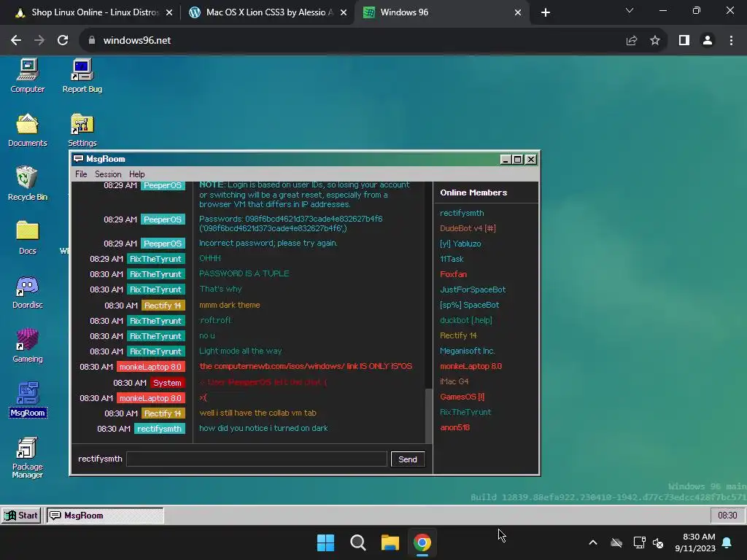This screenshot has height=560, width=747.
Task: Close the Windows 96 browser tab
Action: 518,12
